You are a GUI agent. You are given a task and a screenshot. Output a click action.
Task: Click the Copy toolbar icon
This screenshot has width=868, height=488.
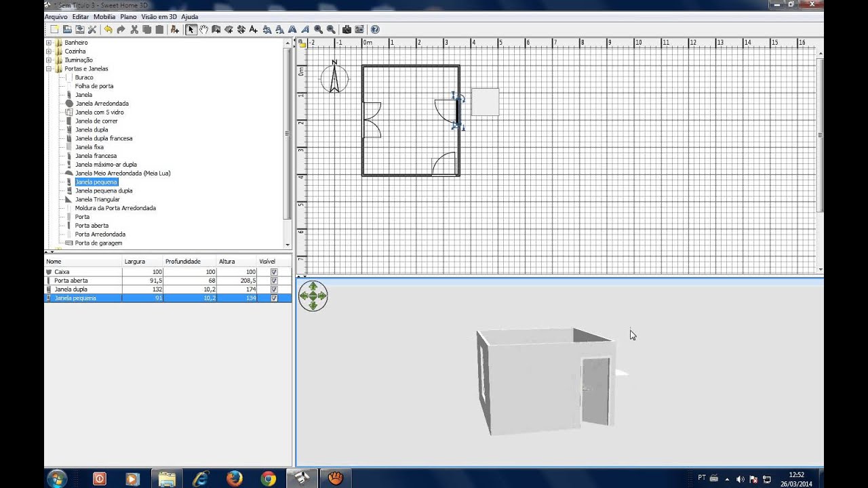pos(146,30)
